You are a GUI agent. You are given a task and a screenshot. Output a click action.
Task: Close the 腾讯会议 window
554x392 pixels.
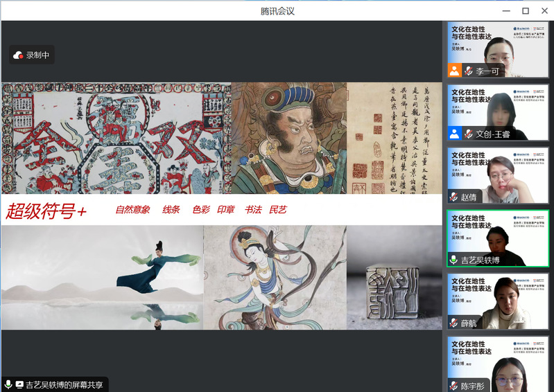(x=544, y=11)
